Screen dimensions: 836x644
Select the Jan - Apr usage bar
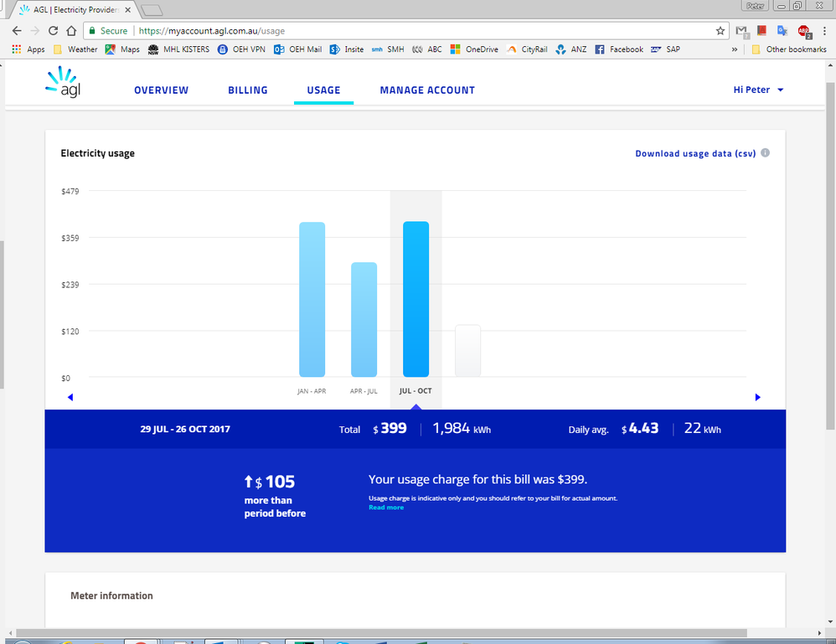pyautogui.click(x=312, y=299)
